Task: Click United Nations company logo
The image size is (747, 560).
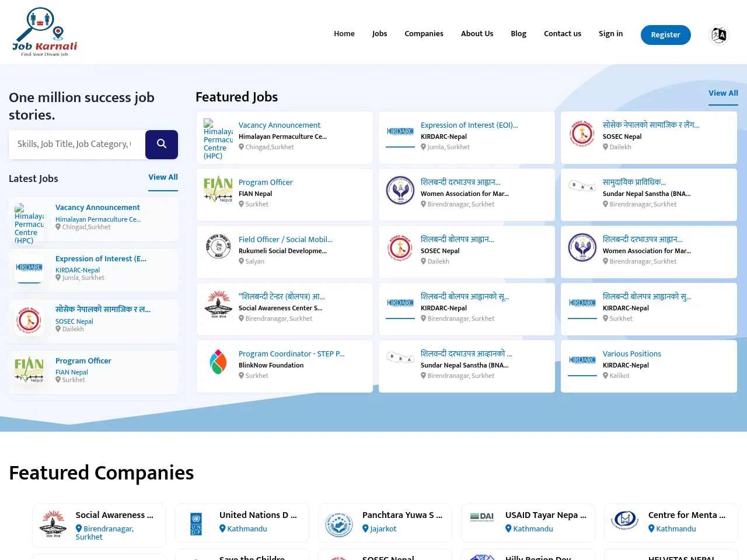Action: pyautogui.click(x=196, y=524)
